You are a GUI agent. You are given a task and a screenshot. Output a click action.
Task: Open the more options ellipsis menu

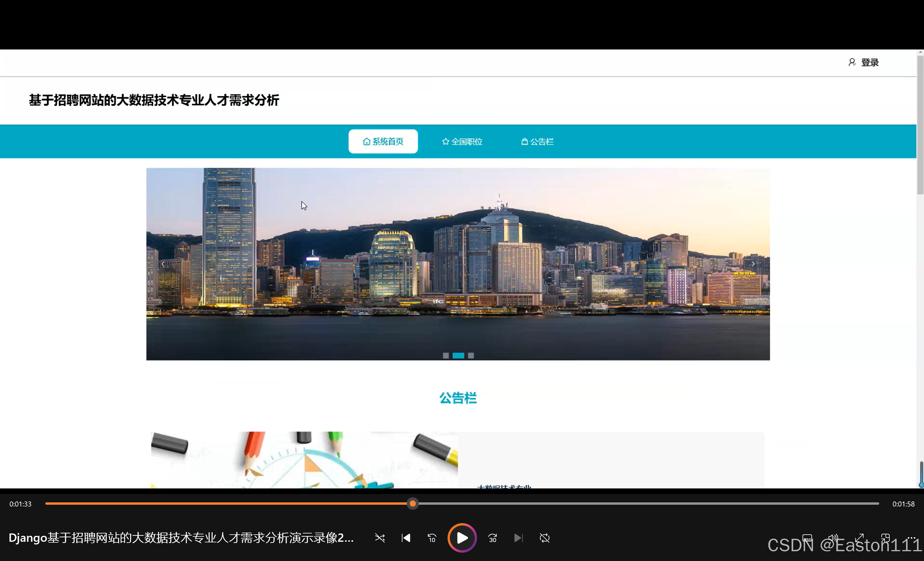click(911, 538)
